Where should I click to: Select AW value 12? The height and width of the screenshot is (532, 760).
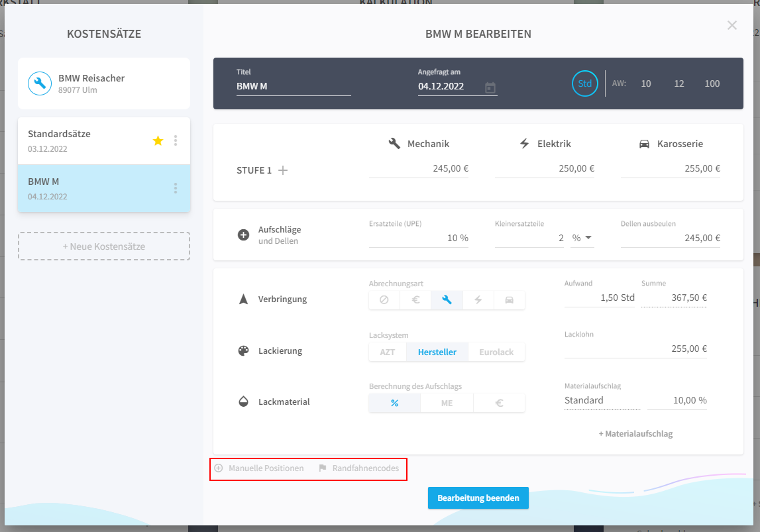[679, 83]
